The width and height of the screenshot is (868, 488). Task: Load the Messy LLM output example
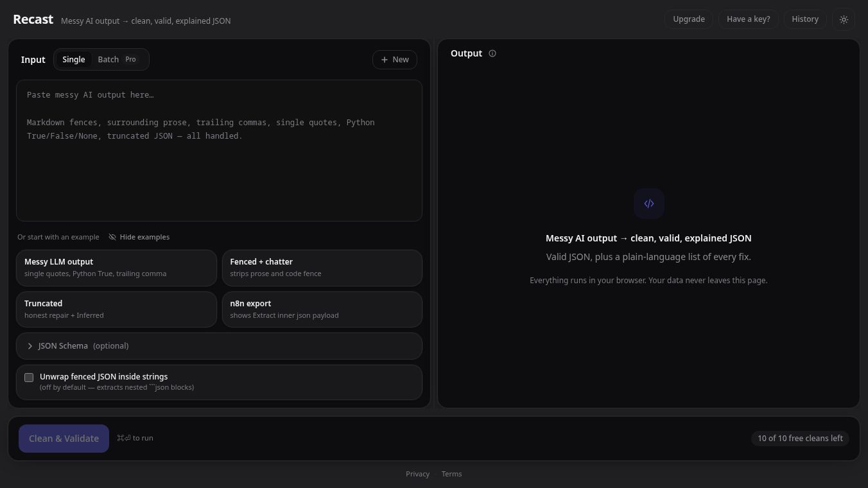click(116, 268)
